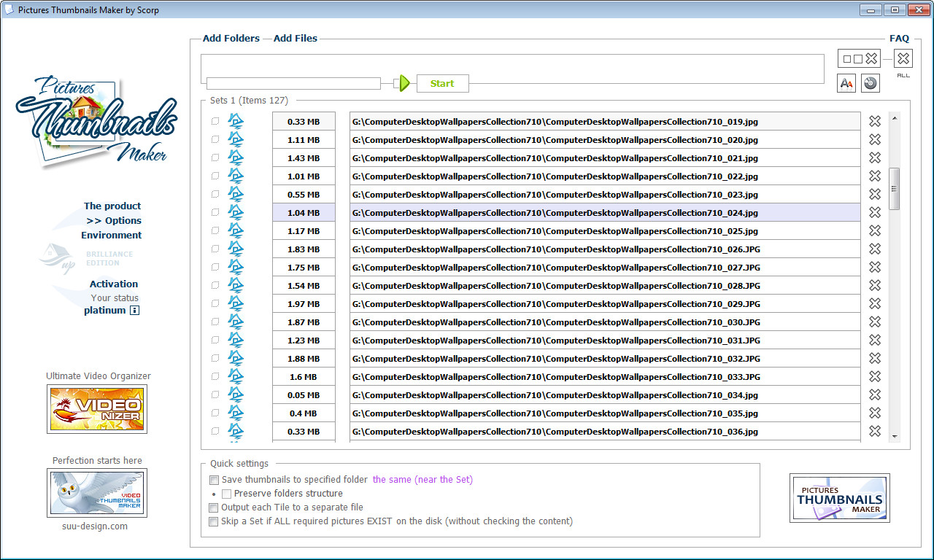Enable Preserve folders structure checkbox

[227, 494]
